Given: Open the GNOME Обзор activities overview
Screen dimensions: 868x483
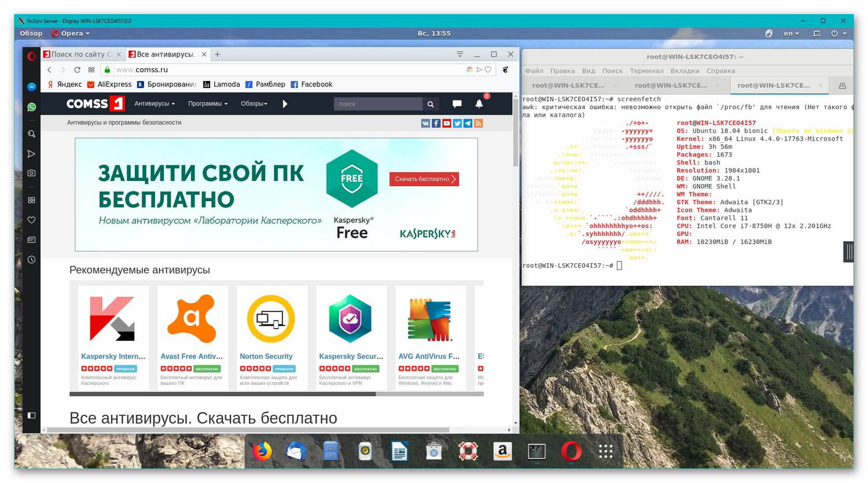Looking at the screenshot, I should coord(31,34).
